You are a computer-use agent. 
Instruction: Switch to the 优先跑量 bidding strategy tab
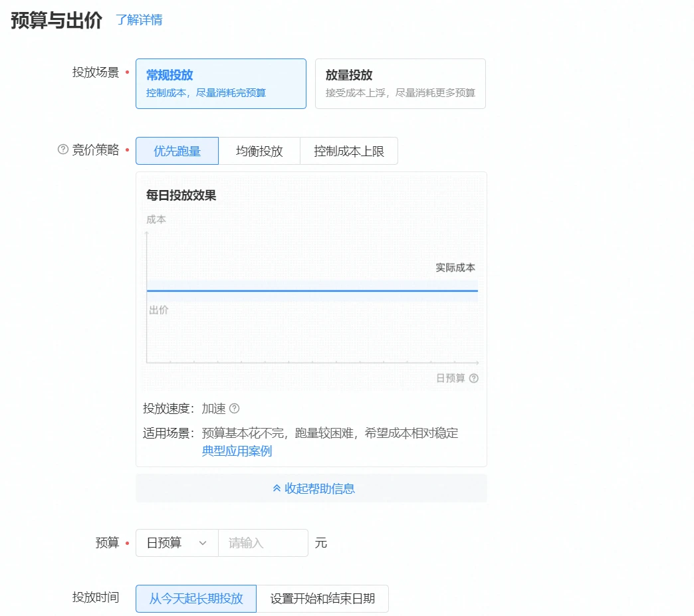(x=177, y=151)
